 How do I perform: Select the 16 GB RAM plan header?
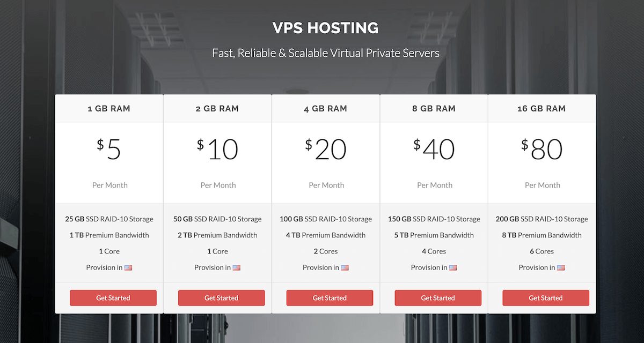coord(542,108)
